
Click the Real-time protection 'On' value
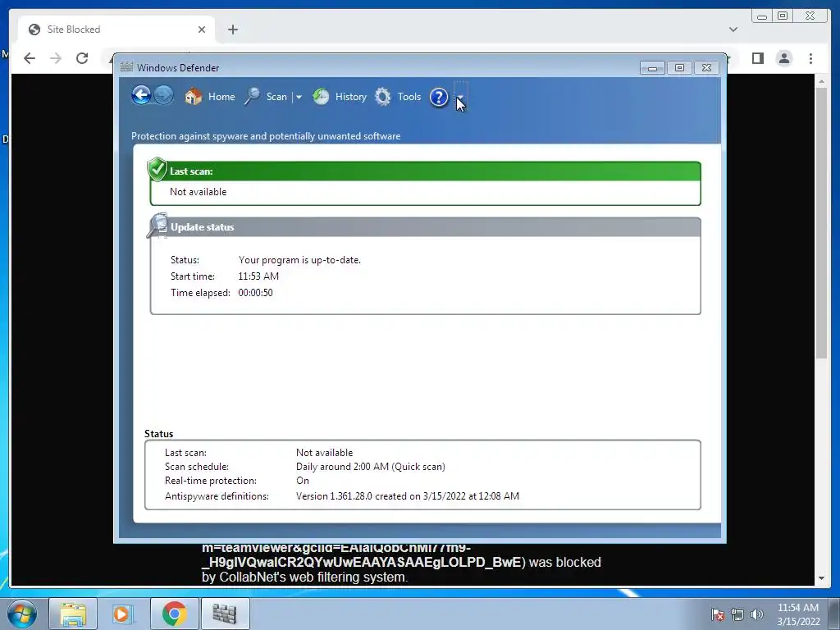click(x=303, y=481)
